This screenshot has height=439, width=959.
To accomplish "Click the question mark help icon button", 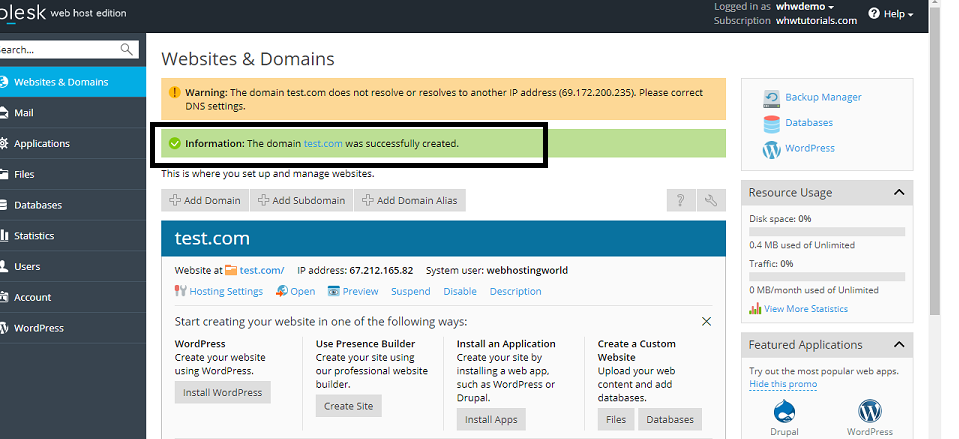I will 680,200.
